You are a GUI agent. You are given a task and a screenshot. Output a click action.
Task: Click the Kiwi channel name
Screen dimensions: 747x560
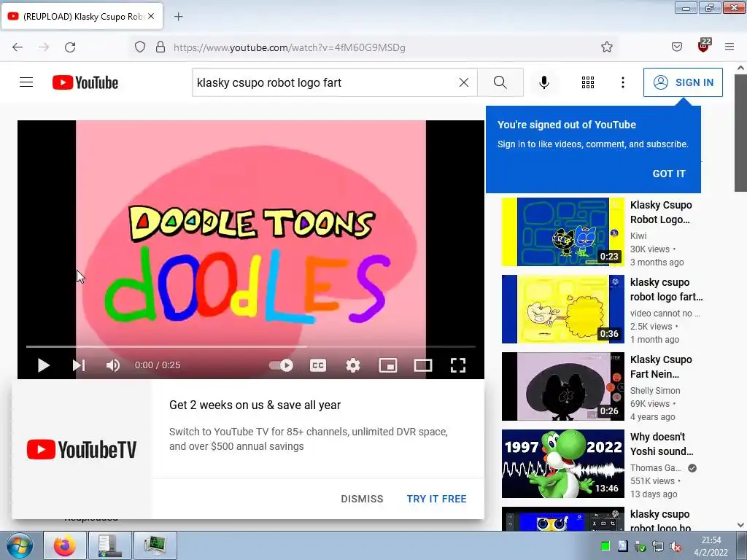click(638, 236)
